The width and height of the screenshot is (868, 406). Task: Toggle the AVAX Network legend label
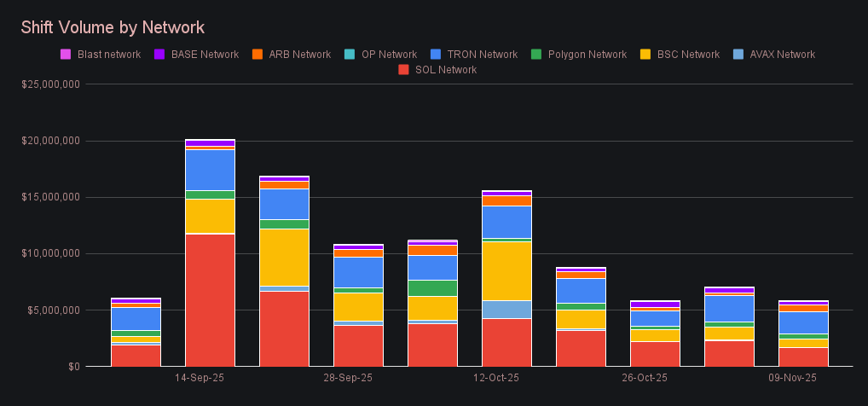click(782, 55)
